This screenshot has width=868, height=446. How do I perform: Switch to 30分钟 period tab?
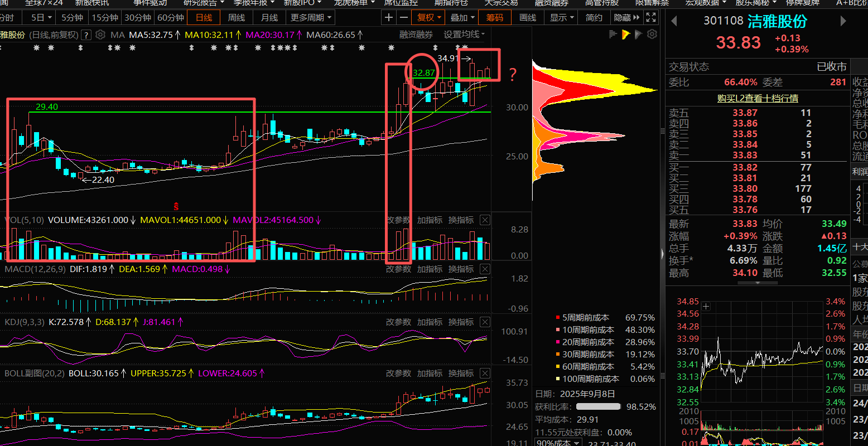[137, 17]
